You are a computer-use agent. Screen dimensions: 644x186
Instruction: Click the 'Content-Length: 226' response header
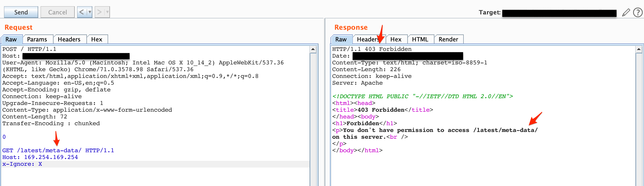click(x=366, y=69)
